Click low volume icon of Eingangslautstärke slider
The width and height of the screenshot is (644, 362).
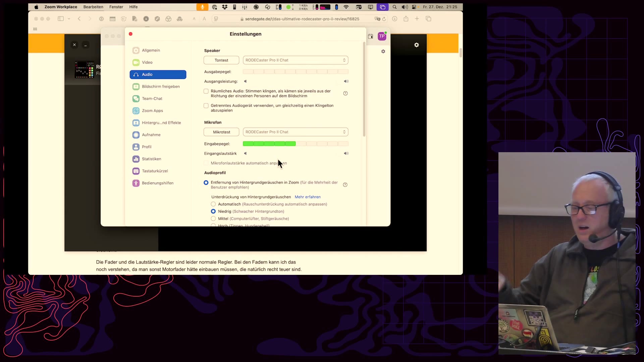coord(245,154)
